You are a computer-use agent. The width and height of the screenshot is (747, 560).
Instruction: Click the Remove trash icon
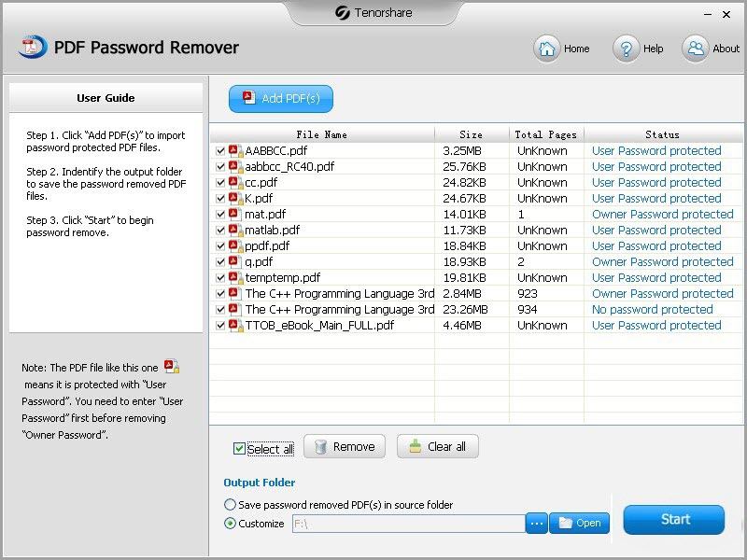[x=320, y=446]
